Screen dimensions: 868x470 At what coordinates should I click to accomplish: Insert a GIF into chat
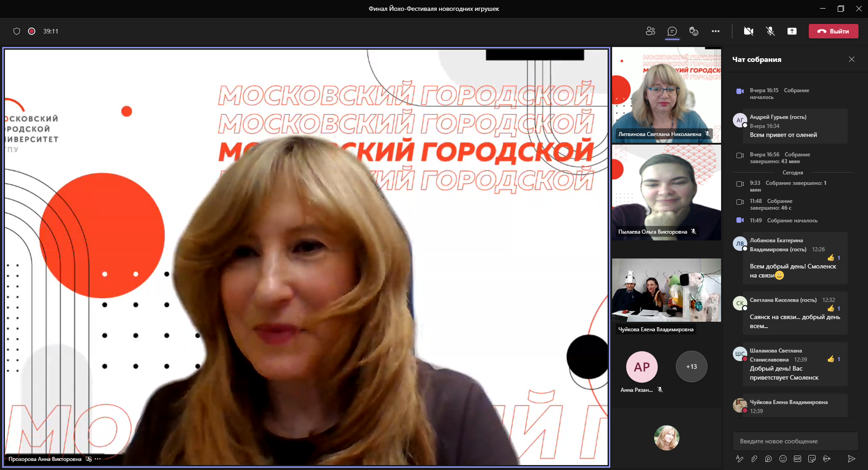(797, 459)
